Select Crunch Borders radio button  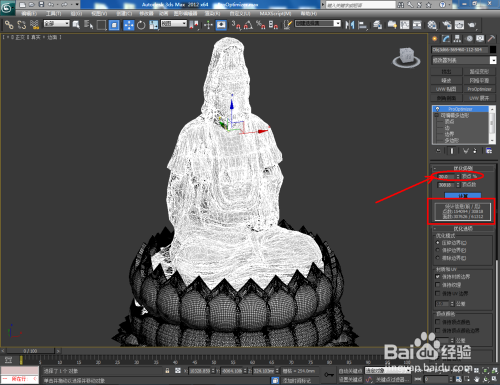pos(438,243)
